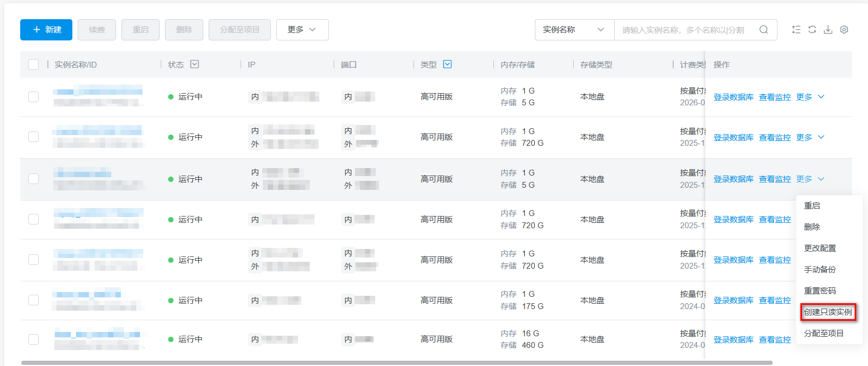
Task: Click the search magnifier icon
Action: pos(764,30)
